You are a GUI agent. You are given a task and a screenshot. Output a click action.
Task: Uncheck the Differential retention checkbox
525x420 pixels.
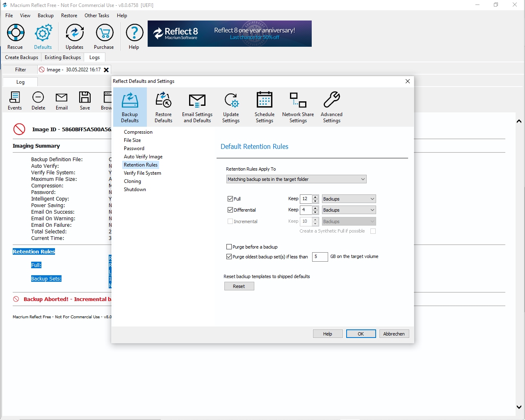(230, 210)
